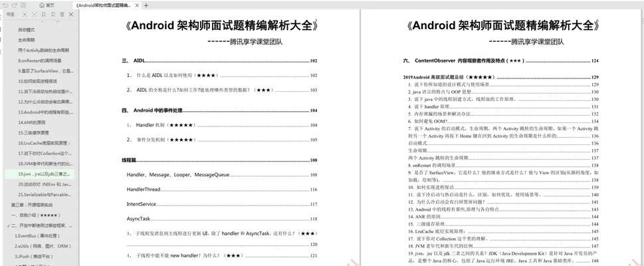This screenshot has height=266, width=644.
Task: Jump to AsyncTask contents entry
Action: coord(222,219)
